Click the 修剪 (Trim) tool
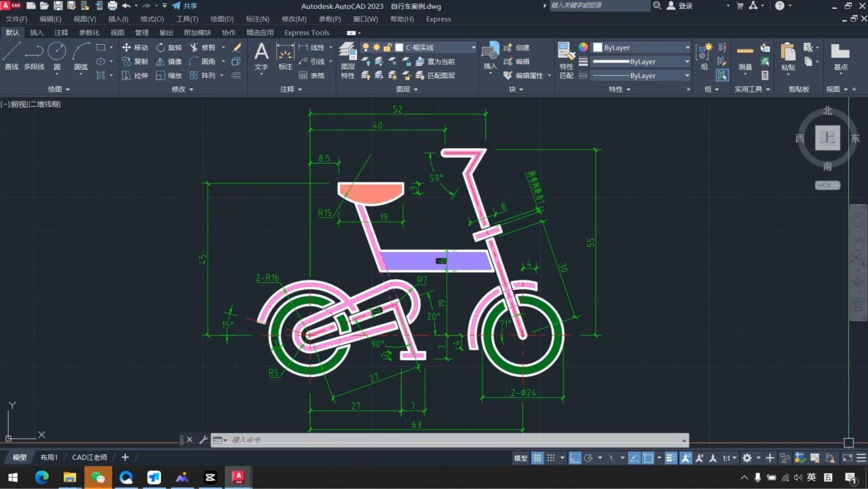 tap(202, 48)
